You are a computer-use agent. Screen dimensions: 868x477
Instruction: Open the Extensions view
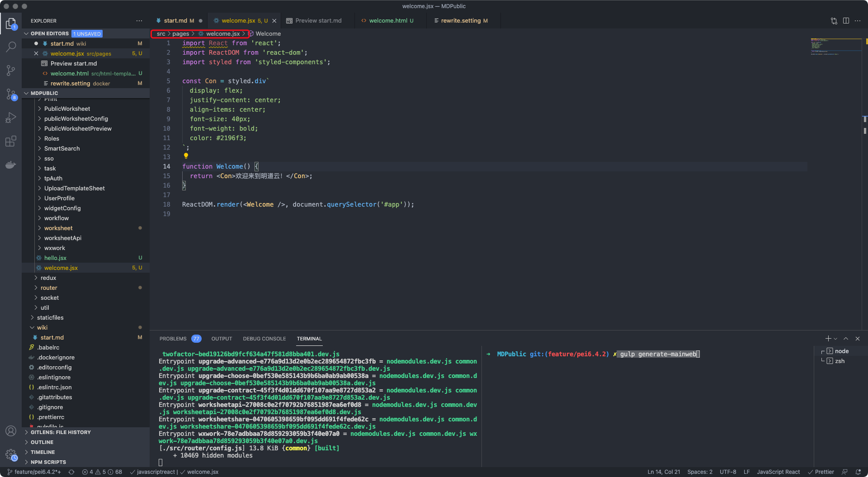(x=11, y=141)
